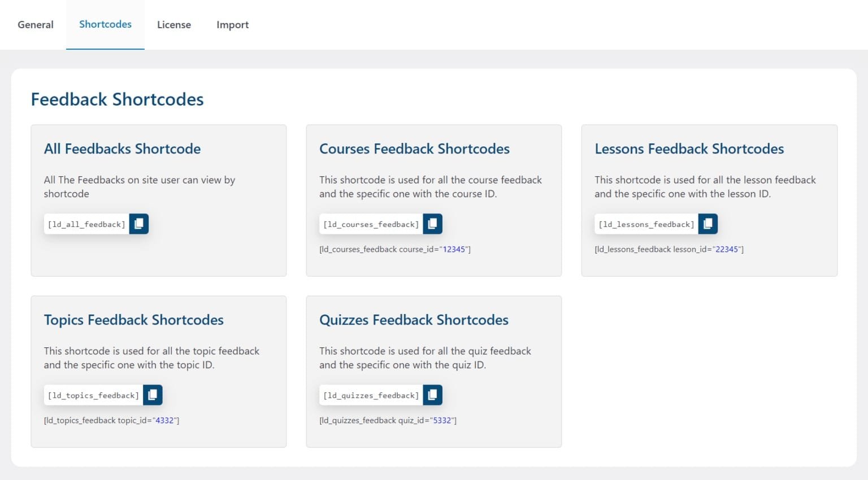Click the lesson_id="22345" example text
Image resolution: width=868 pixels, height=480 pixels.
point(669,249)
